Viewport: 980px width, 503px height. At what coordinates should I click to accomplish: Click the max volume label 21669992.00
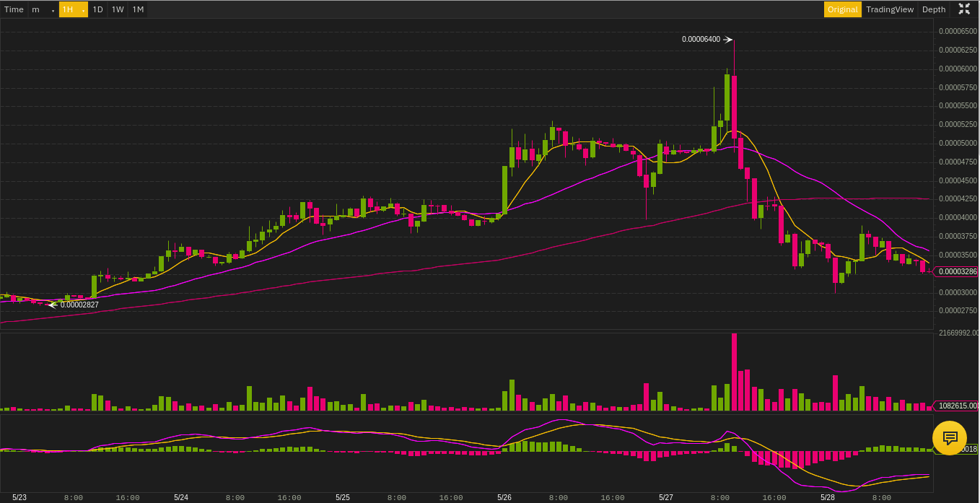click(958, 333)
